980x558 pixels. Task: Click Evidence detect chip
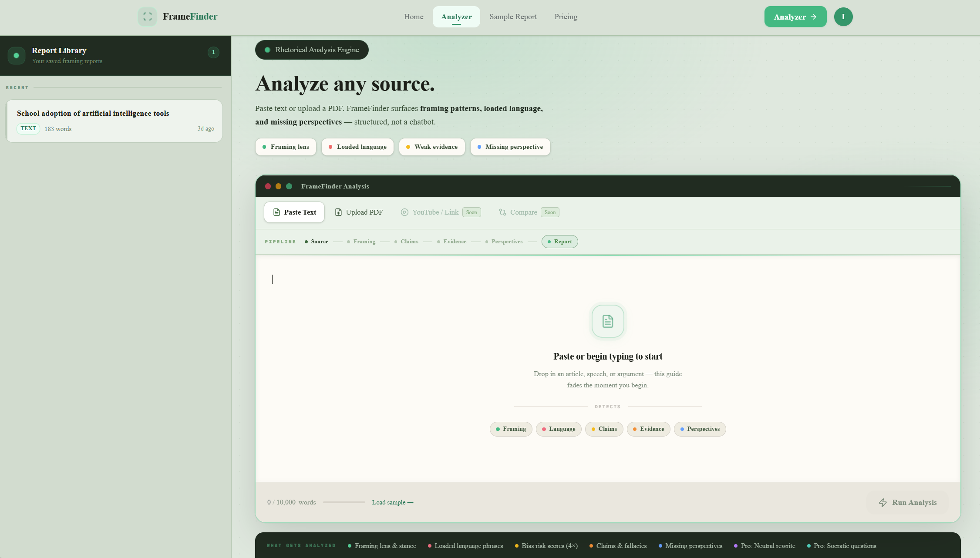tap(649, 429)
